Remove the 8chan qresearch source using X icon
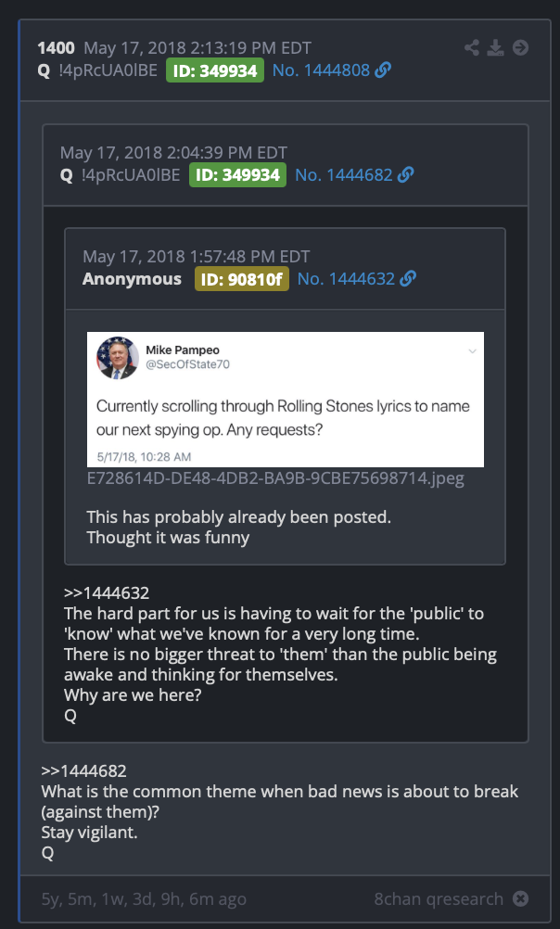The height and width of the screenshot is (929, 560). 520,898
